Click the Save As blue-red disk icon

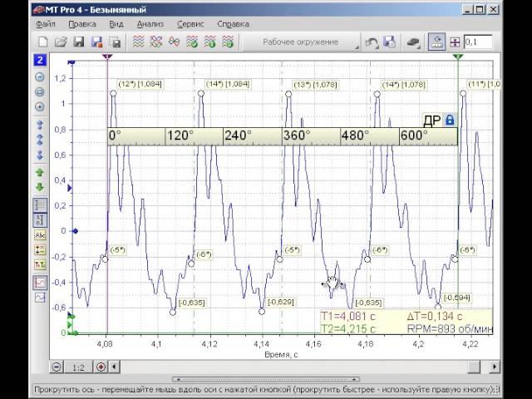point(97,42)
